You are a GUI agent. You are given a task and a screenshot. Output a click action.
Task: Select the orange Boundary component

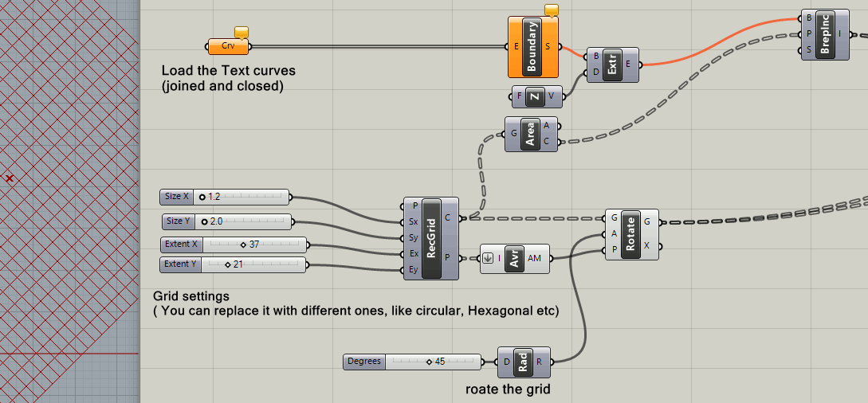[x=532, y=47]
